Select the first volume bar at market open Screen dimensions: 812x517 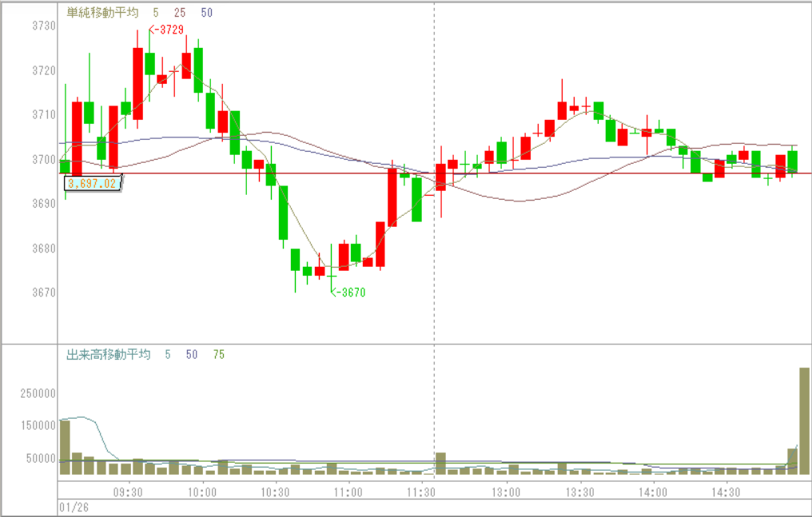click(x=65, y=447)
